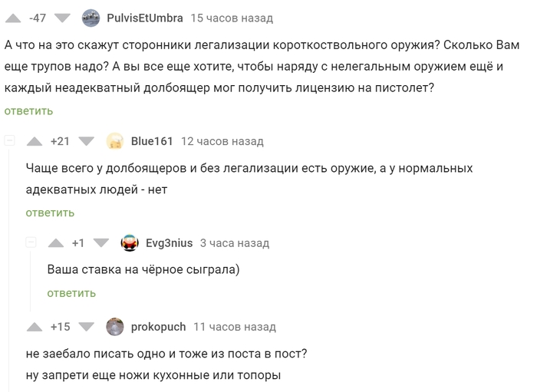This screenshot has width=537, height=392.
Task: Upvote the PulvisEtUmbra comment
Action: (13, 18)
